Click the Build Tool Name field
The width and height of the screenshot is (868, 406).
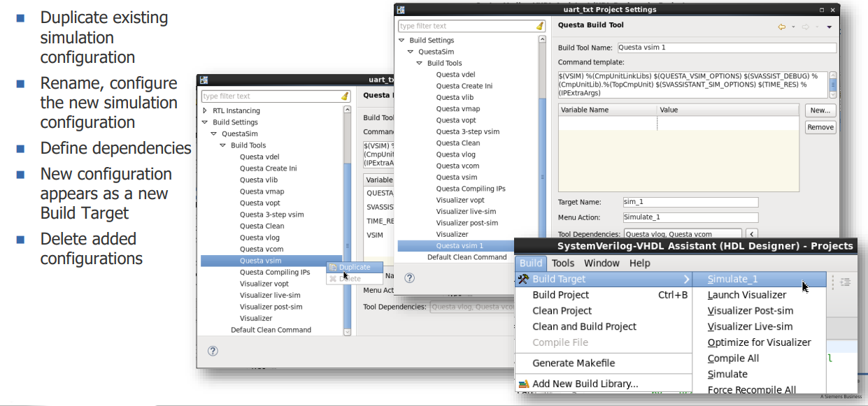[726, 48]
